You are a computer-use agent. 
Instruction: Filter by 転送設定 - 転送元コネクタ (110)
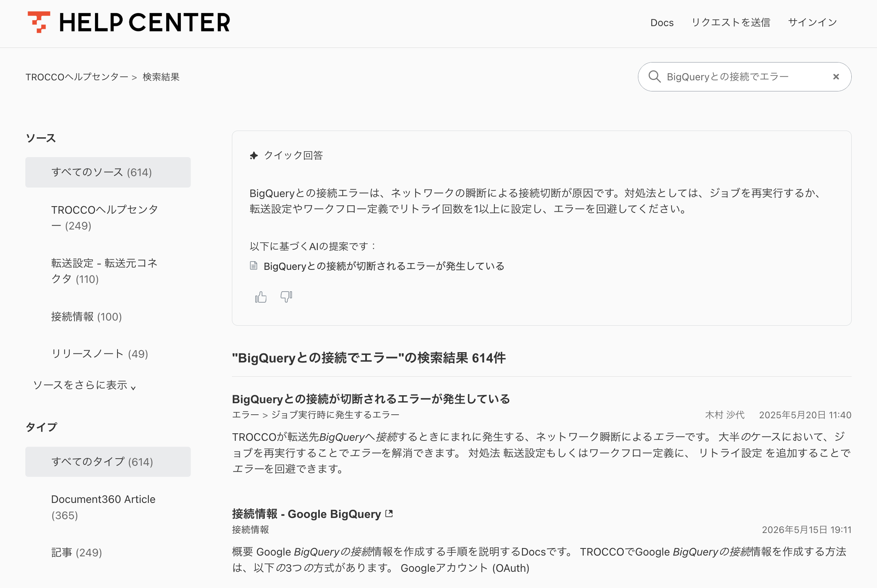pos(108,271)
